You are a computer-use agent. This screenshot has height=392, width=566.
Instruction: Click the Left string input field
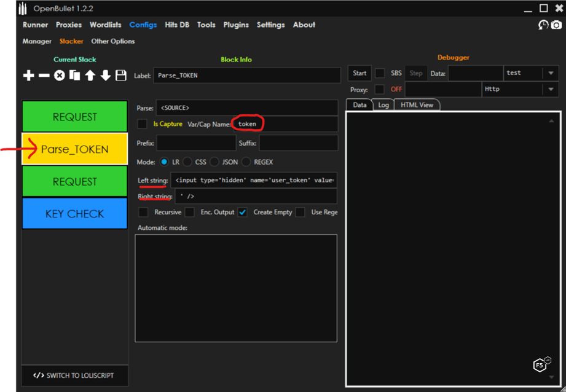[255, 181]
